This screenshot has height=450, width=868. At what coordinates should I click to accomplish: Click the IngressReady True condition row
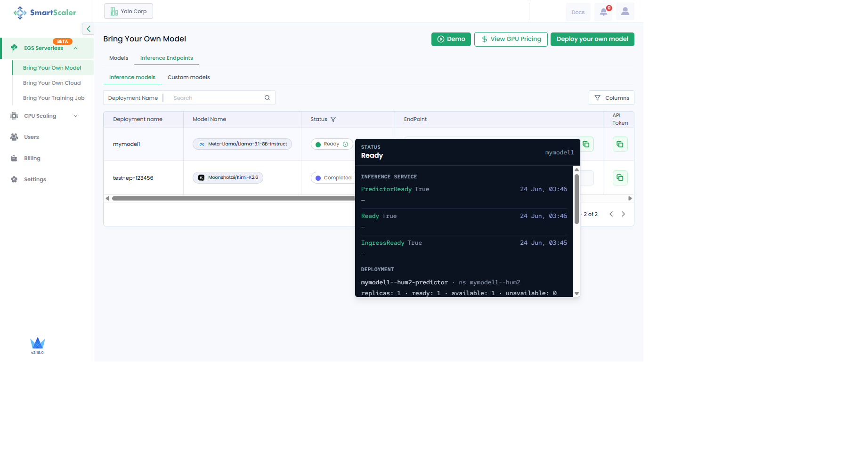(464, 248)
